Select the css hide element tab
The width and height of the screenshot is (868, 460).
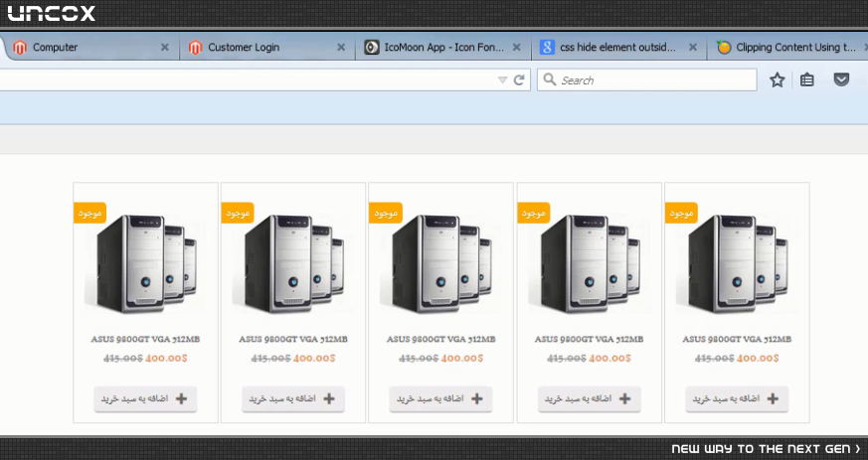[618, 48]
